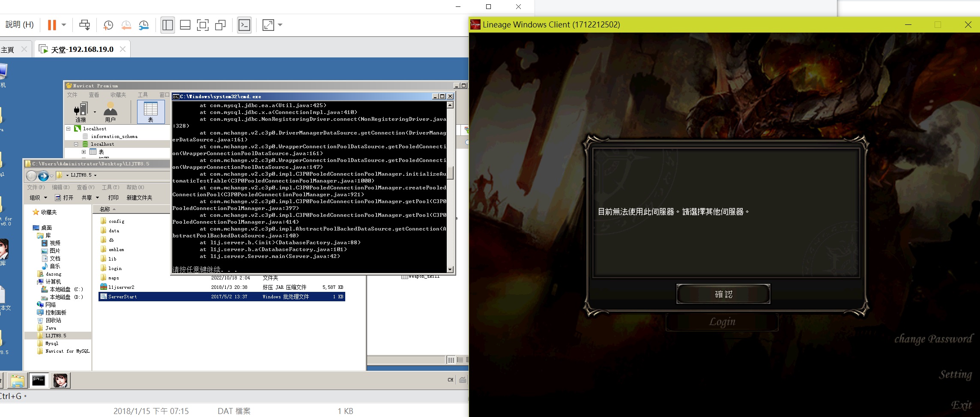Image resolution: width=980 pixels, height=417 pixels.
Task: Switch to Unity mode icon
Action: coord(220,25)
